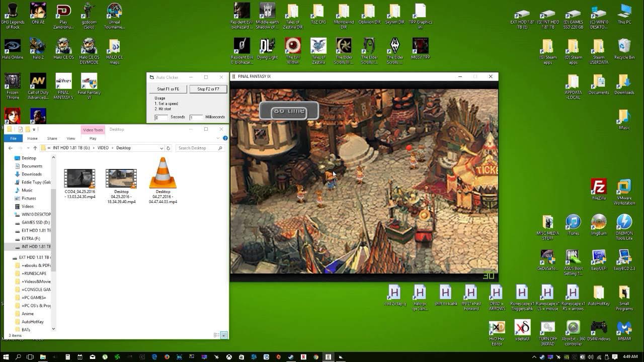Open the recent locations dropdown arrow

tap(28, 148)
